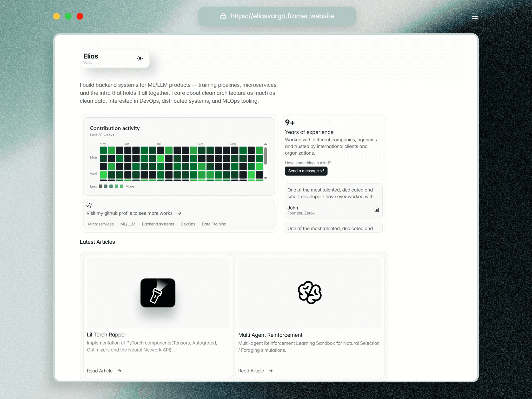Click the address bar URL field
Viewport: 532px width, 399px height.
pyautogui.click(x=277, y=16)
